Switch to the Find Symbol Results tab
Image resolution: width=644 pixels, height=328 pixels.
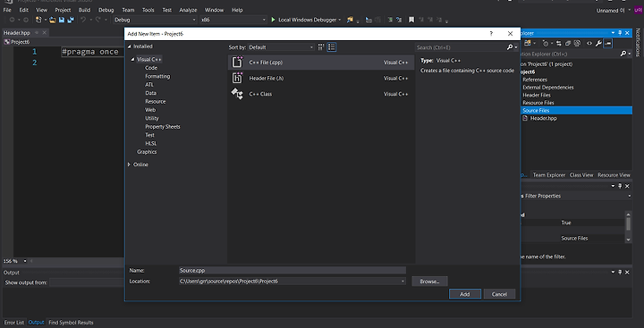[x=71, y=323]
